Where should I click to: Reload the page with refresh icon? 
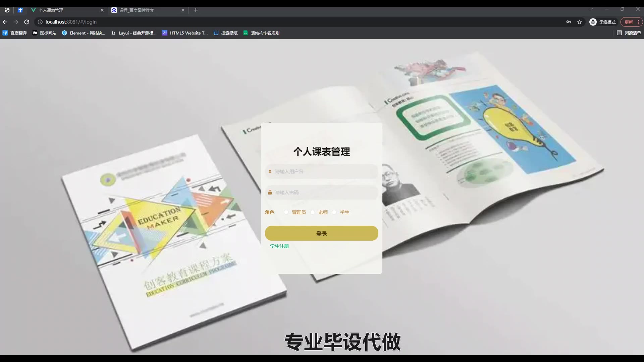pyautogui.click(x=26, y=22)
